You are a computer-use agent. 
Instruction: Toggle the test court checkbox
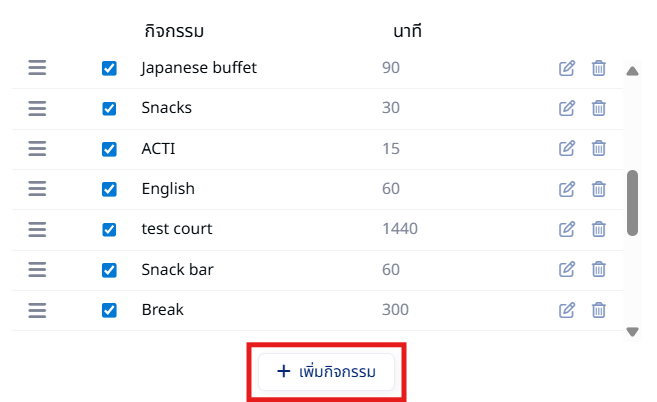point(109,230)
